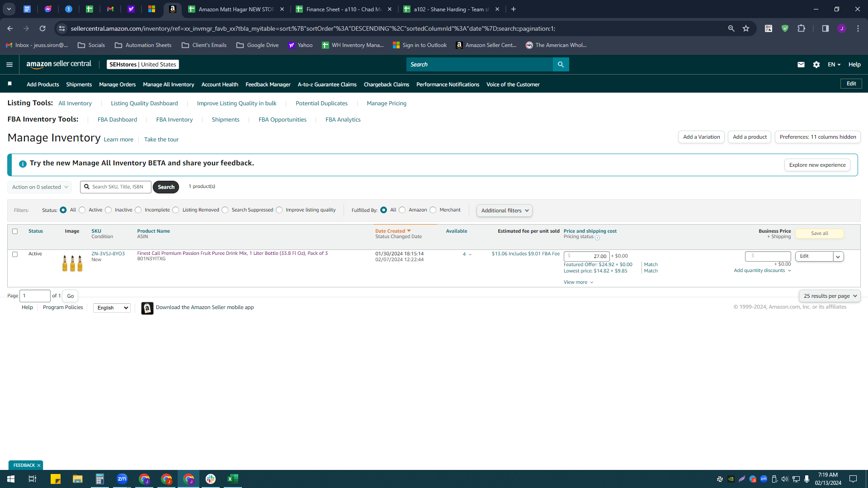Sort by Date Created column header
Screen dimensions: 868x488
[392, 231]
